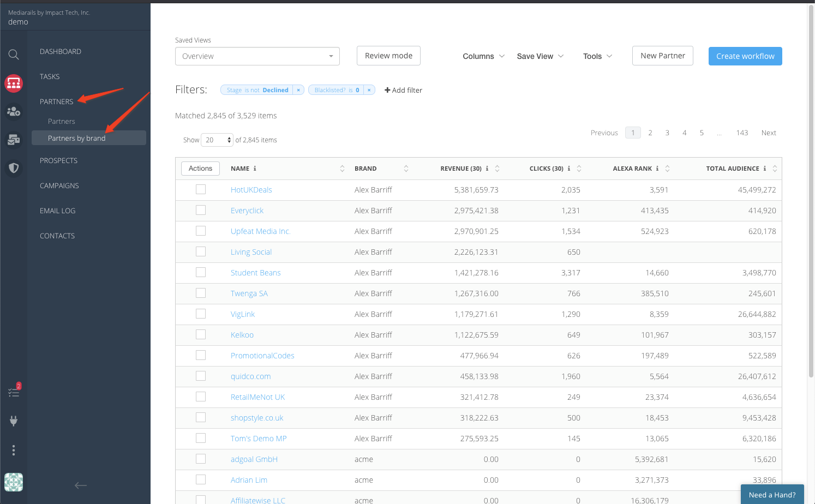Expand the Columns dropdown
The height and width of the screenshot is (504, 815).
click(483, 56)
